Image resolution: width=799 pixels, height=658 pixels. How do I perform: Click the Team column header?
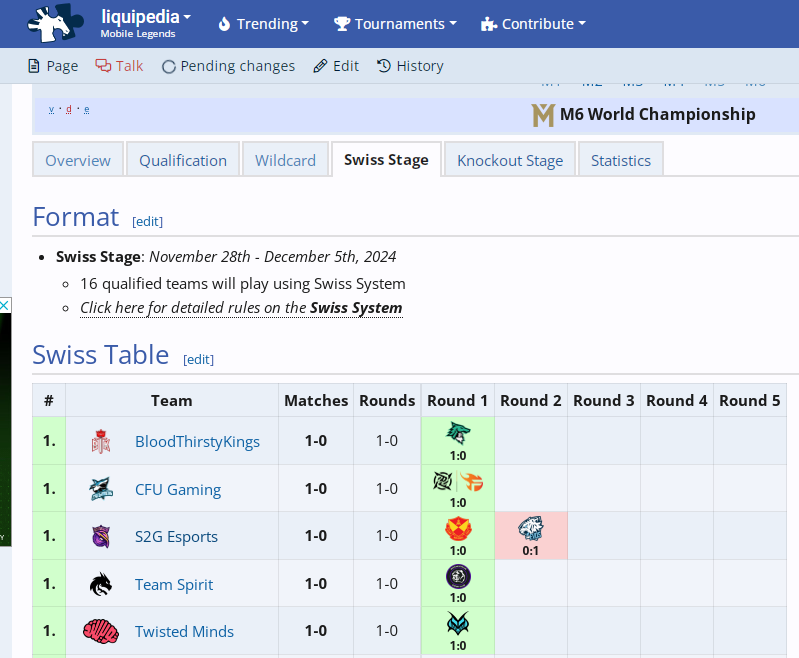pyautogui.click(x=172, y=401)
